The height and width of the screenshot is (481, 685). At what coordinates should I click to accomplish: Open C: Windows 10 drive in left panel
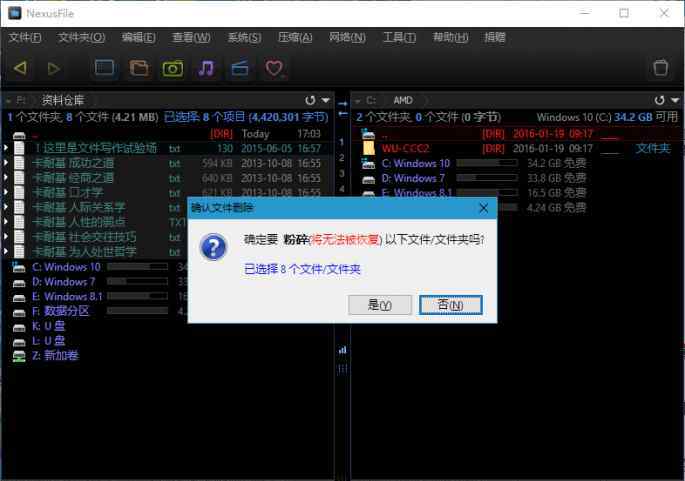pos(66,267)
